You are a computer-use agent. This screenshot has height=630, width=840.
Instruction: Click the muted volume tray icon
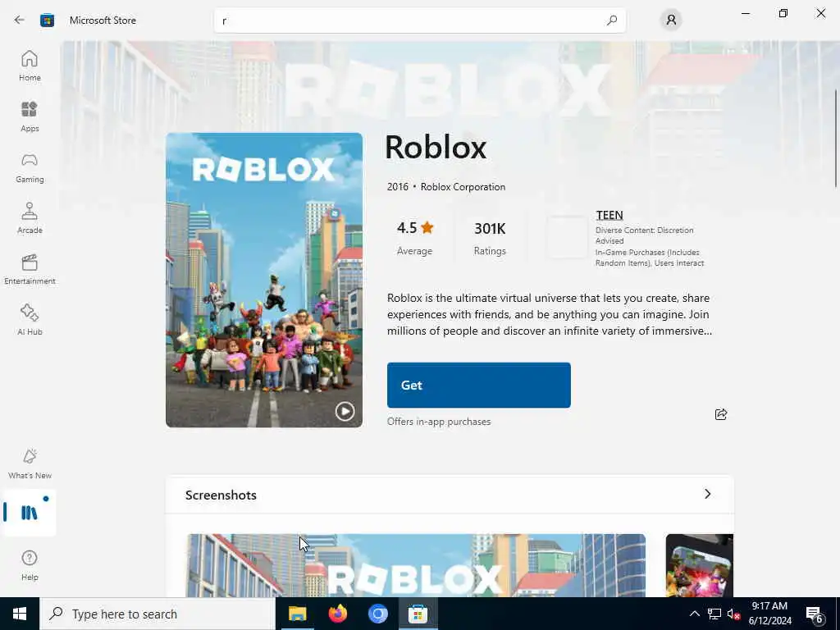[733, 614]
